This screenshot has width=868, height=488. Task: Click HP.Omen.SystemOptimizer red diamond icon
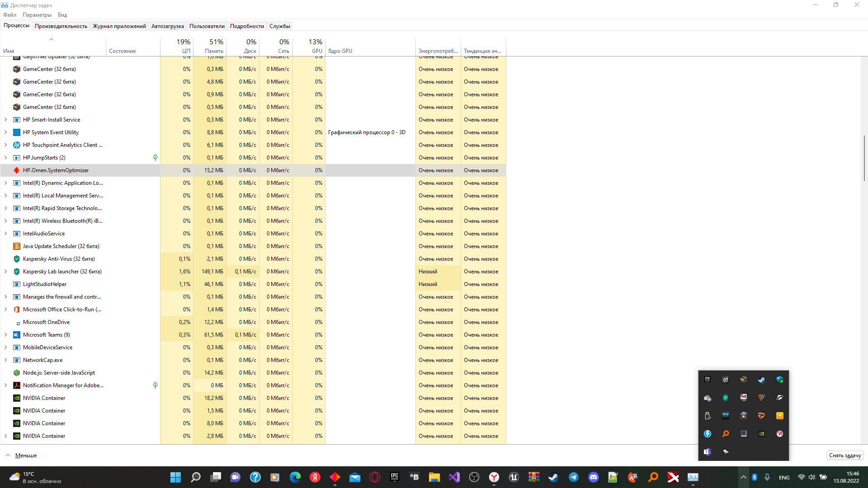click(17, 170)
